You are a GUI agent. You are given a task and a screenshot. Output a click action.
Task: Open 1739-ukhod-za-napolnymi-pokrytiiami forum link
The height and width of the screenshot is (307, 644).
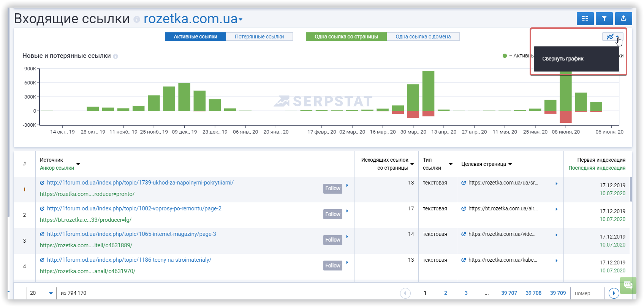coord(140,183)
